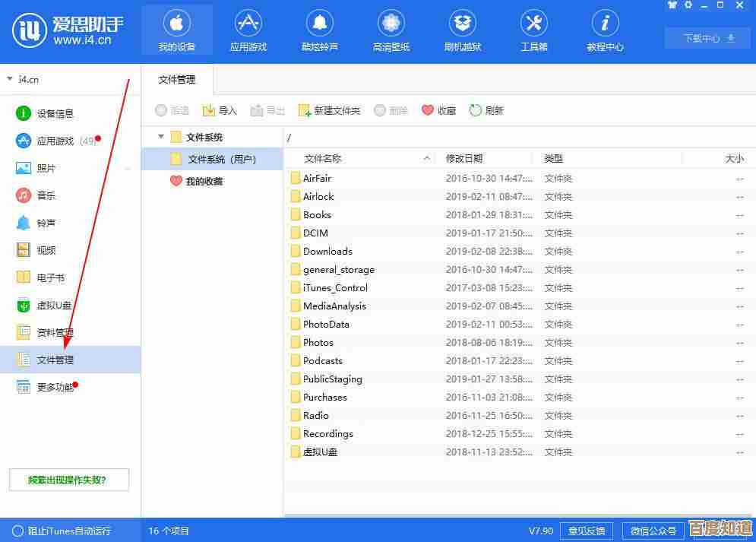This screenshot has height=542, width=756.
Task: Open the 应用游戏 App Store icon in top navigation
Action: click(248, 24)
